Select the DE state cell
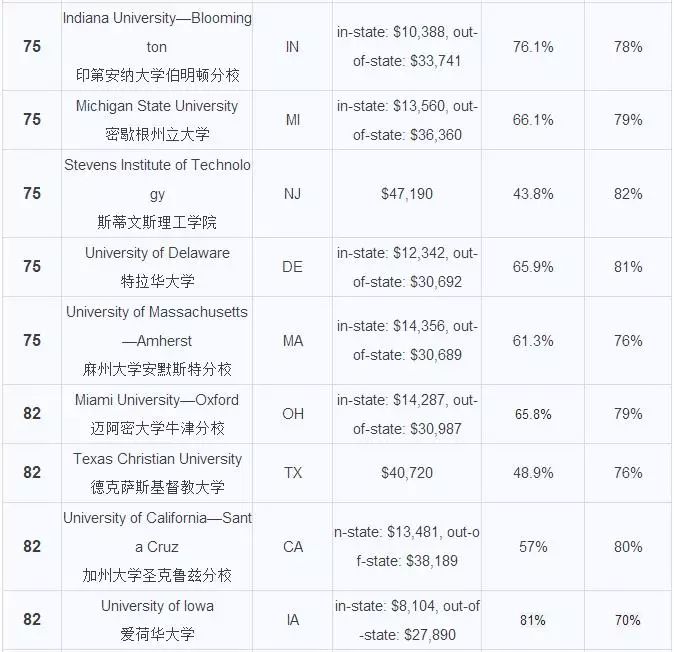The height and width of the screenshot is (652, 674). tap(292, 267)
